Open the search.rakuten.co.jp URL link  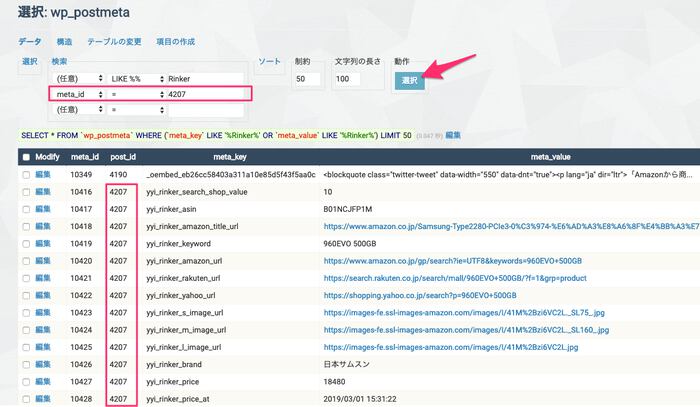point(455,278)
